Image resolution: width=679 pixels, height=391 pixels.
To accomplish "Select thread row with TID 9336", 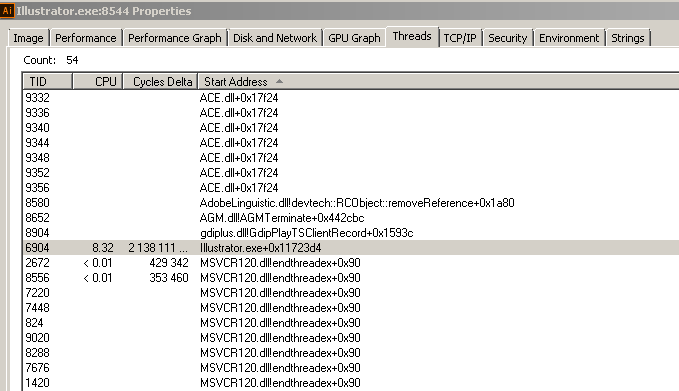I will click(x=351, y=113).
